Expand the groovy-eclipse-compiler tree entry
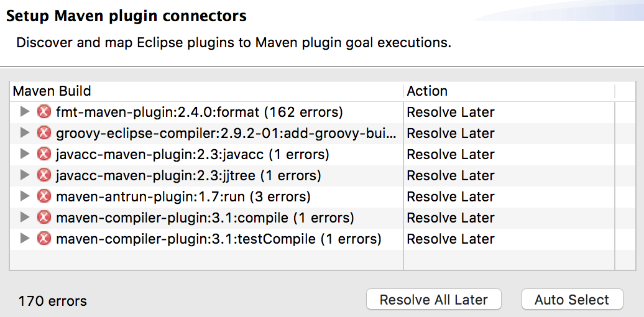The width and height of the screenshot is (644, 317). point(25,133)
